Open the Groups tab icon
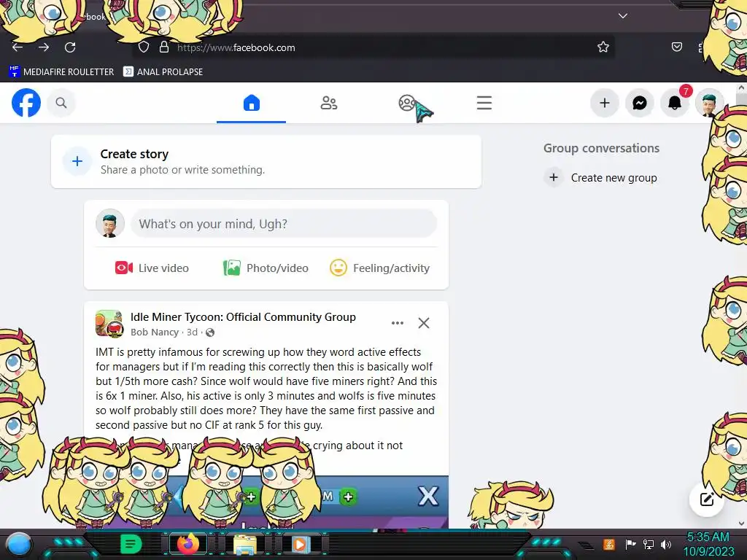Image resolution: width=747 pixels, height=560 pixels. pyautogui.click(x=407, y=103)
